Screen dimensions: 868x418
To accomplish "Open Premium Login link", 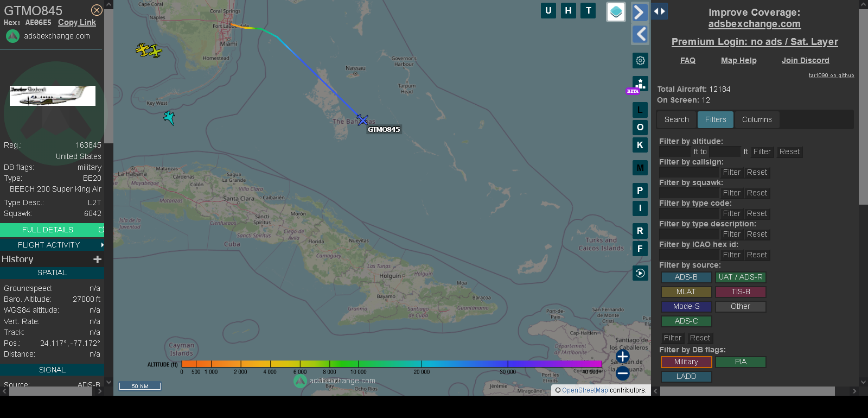I will click(x=755, y=42).
